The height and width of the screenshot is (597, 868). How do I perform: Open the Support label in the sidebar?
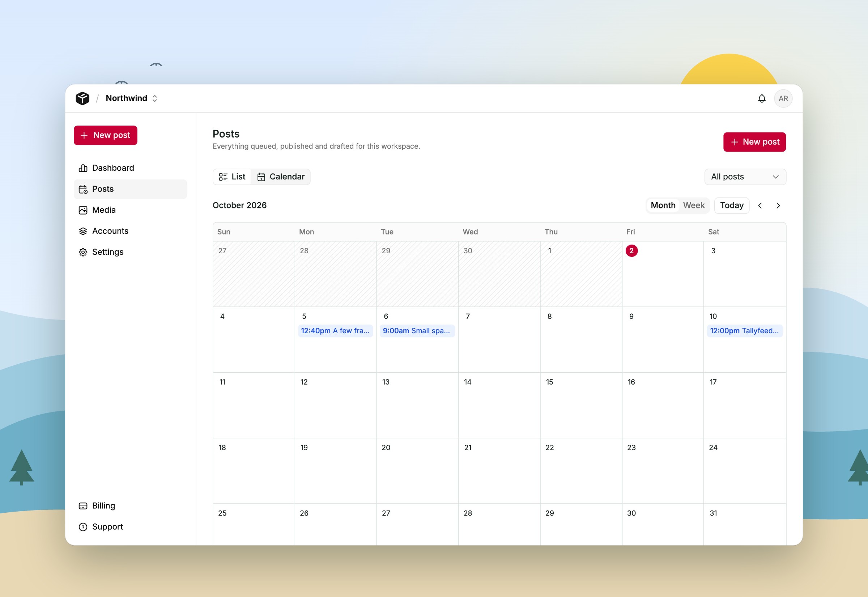(x=108, y=527)
